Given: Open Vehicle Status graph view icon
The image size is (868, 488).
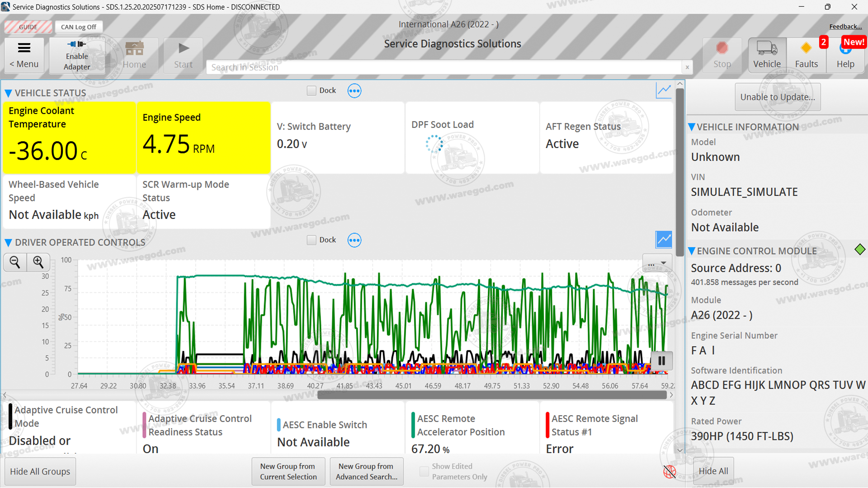Looking at the screenshot, I should 663,90.
